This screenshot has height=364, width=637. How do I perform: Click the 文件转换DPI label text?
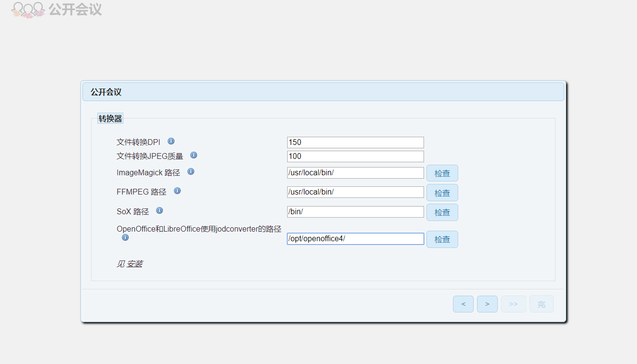coord(138,142)
